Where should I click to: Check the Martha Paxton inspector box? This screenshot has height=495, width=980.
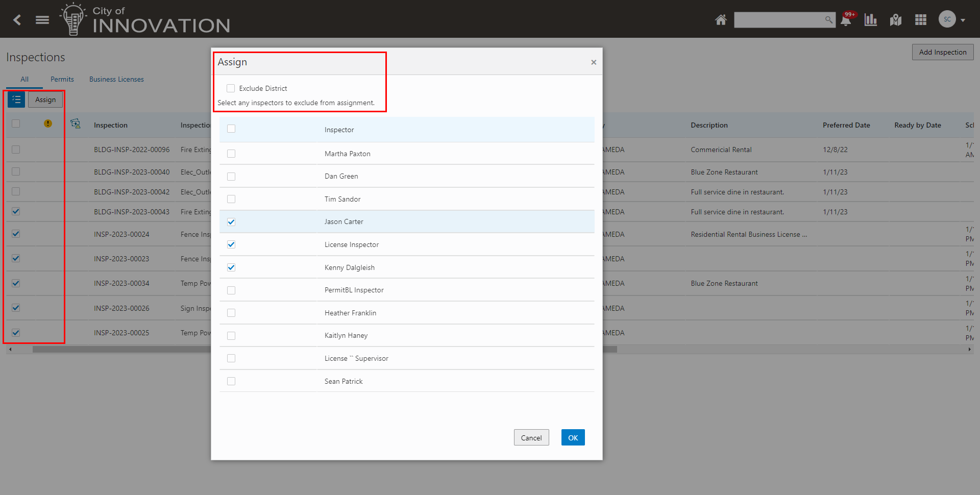click(231, 154)
